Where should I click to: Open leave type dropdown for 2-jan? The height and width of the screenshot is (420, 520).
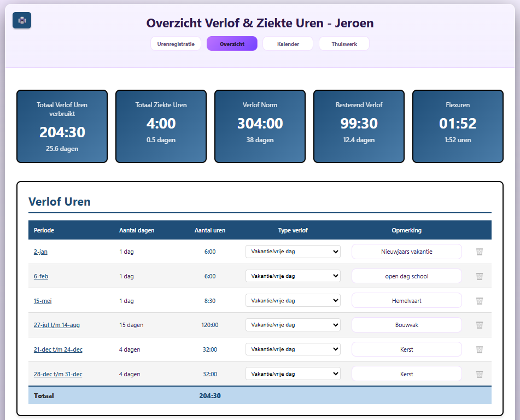coord(293,252)
